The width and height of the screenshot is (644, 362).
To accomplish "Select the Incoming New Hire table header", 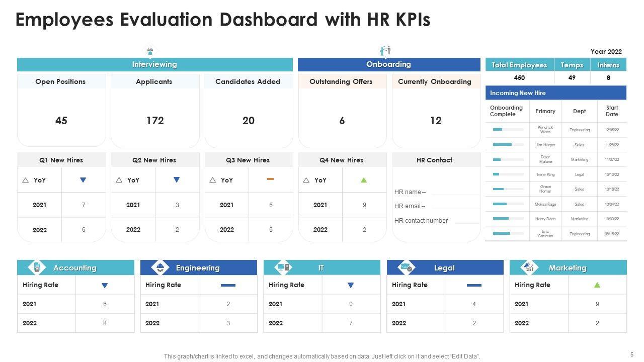I will point(556,93).
